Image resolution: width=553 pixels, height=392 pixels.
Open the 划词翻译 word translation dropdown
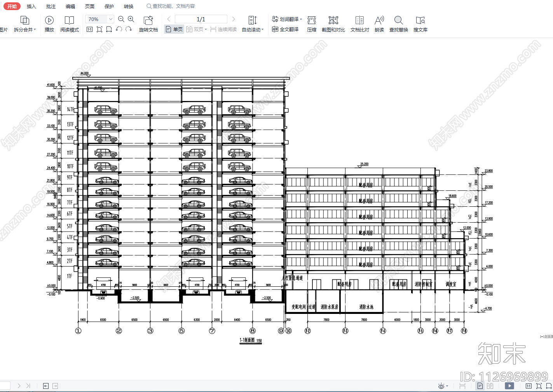pos(287,19)
